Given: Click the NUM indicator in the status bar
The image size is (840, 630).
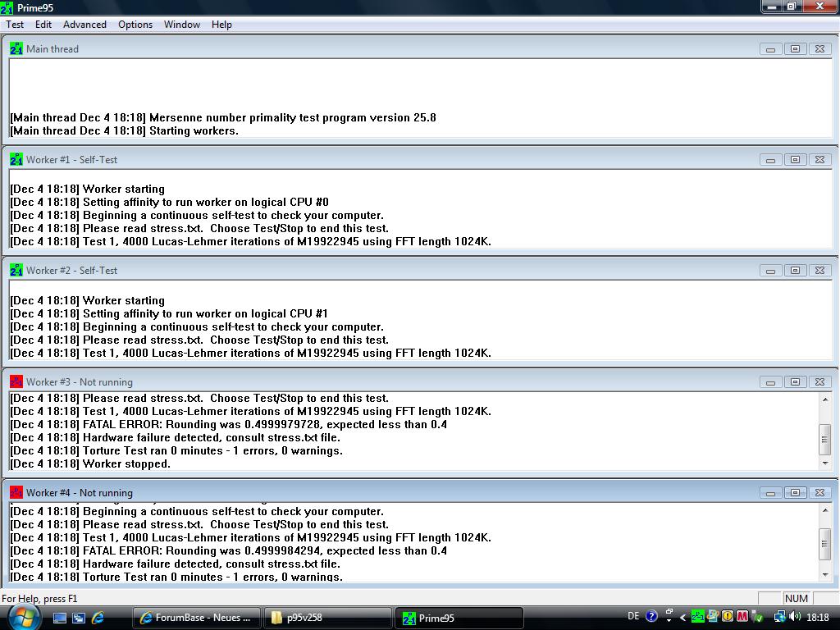Looking at the screenshot, I should 796,598.
